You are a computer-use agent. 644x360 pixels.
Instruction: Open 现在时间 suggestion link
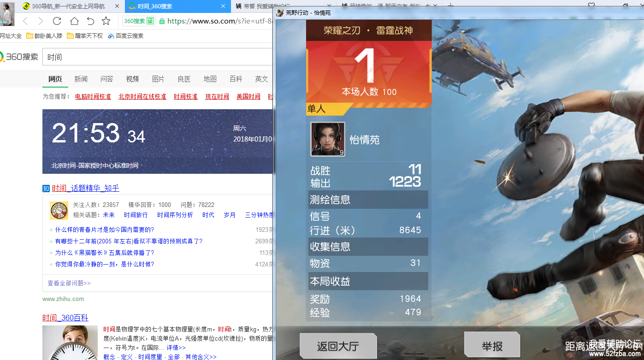[217, 96]
